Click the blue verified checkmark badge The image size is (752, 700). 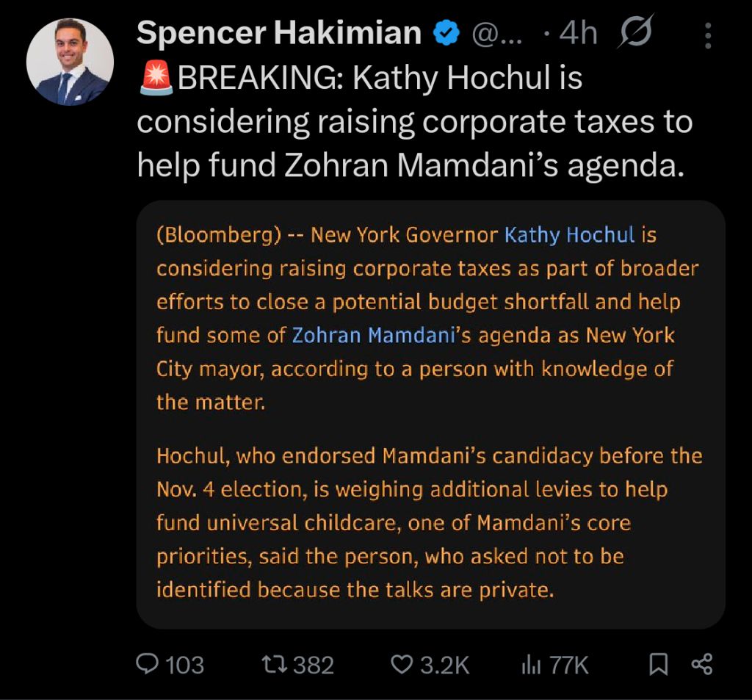(x=446, y=33)
